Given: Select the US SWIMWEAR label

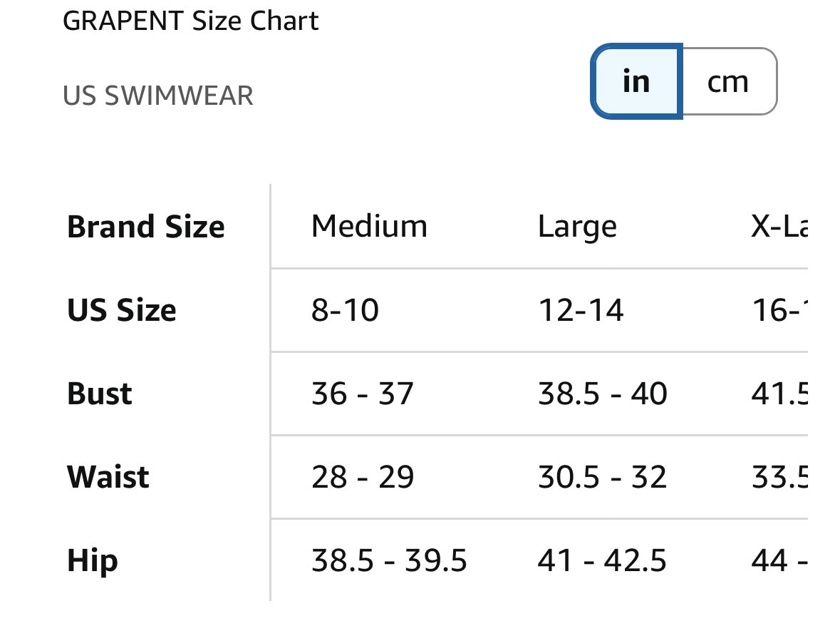Looking at the screenshot, I should point(158,96).
